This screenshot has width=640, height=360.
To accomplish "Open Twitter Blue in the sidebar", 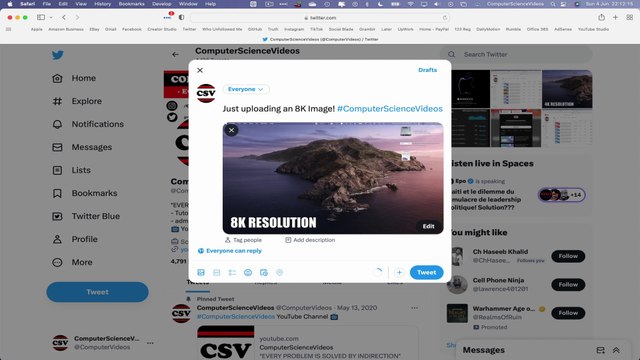I will click(86, 216).
